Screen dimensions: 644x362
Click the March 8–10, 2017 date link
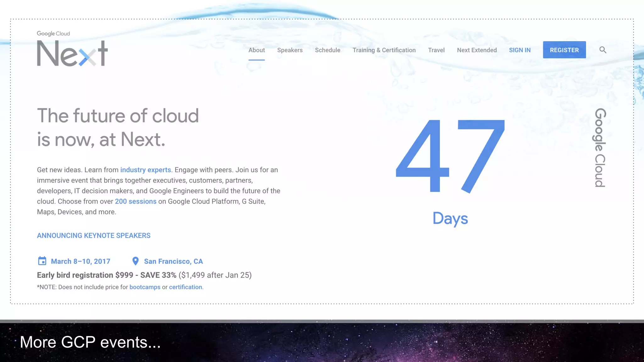coord(80,261)
